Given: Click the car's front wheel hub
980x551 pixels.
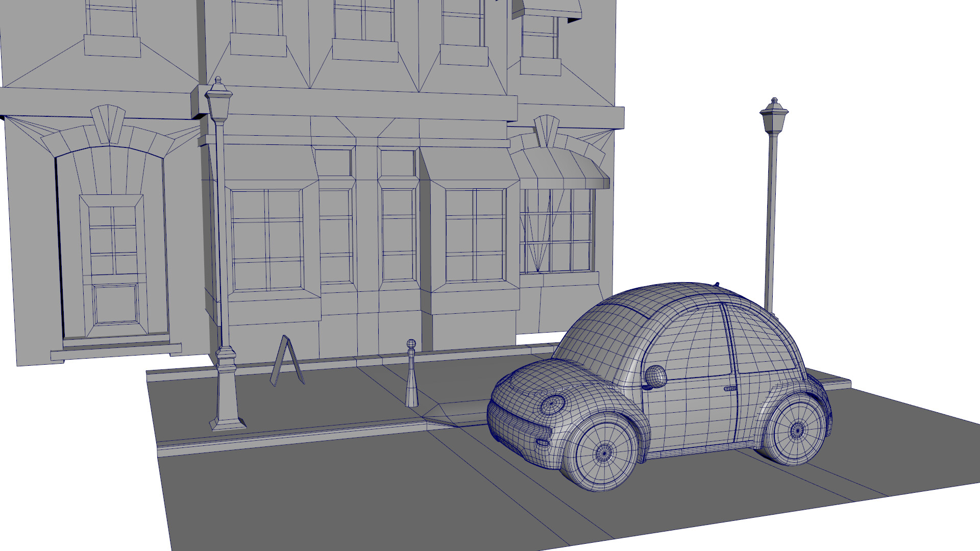Looking at the screenshot, I should pyautogui.click(x=604, y=452).
